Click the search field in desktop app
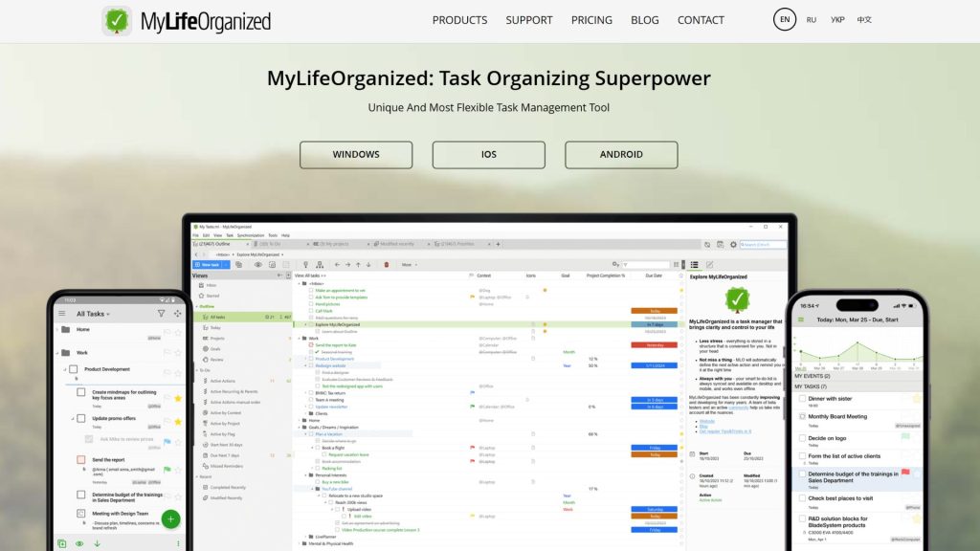The height and width of the screenshot is (551, 980). point(763,245)
